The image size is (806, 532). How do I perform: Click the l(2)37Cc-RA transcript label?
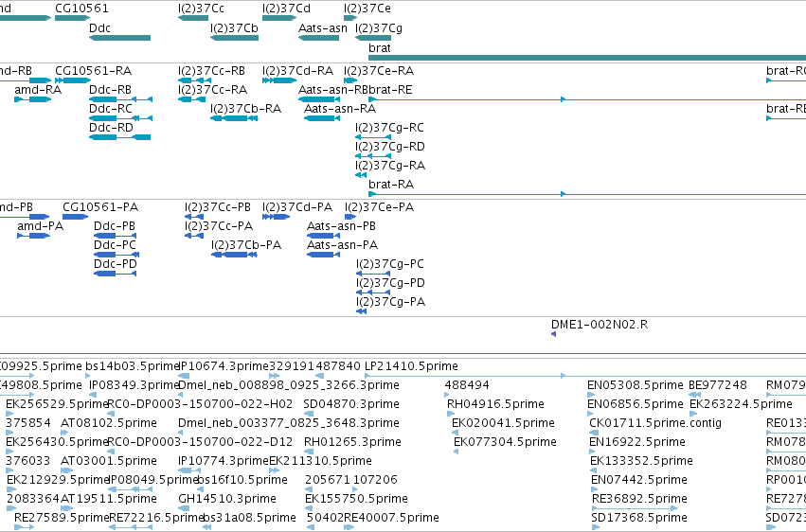[x=212, y=89]
